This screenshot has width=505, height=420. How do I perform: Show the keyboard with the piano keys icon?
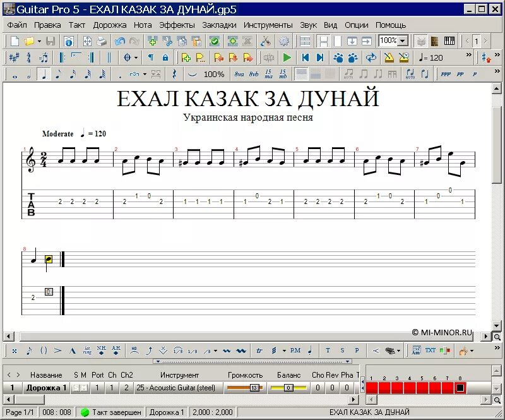(449, 41)
